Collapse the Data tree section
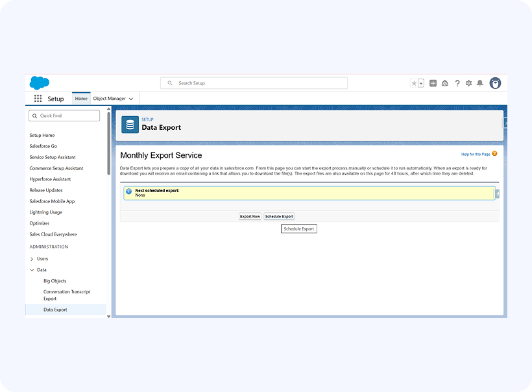The image size is (532, 392). coord(32,270)
